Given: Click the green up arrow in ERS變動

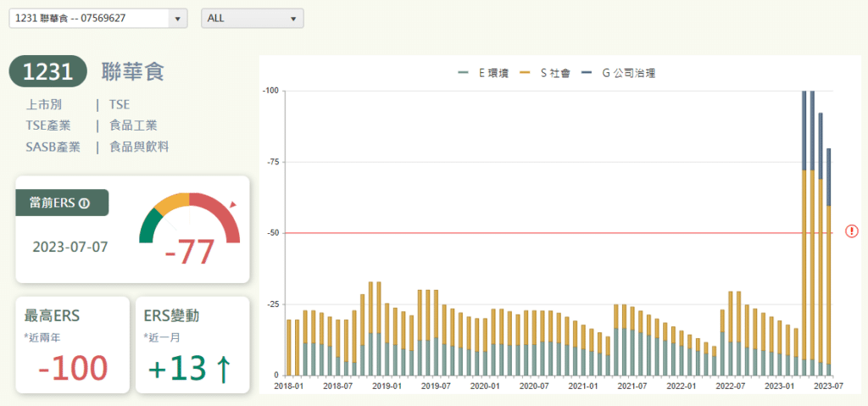Looking at the screenshot, I should 223,370.
